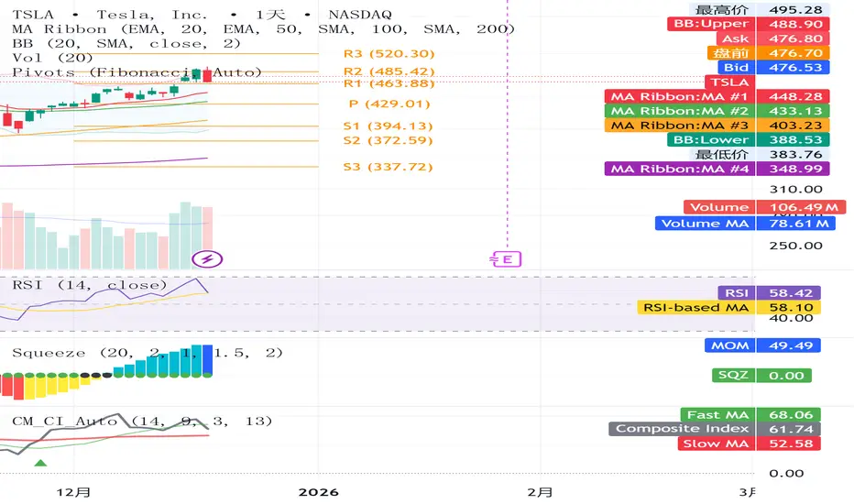
Task: Click the SQZ 0.00 value label
Action: [x=761, y=376]
